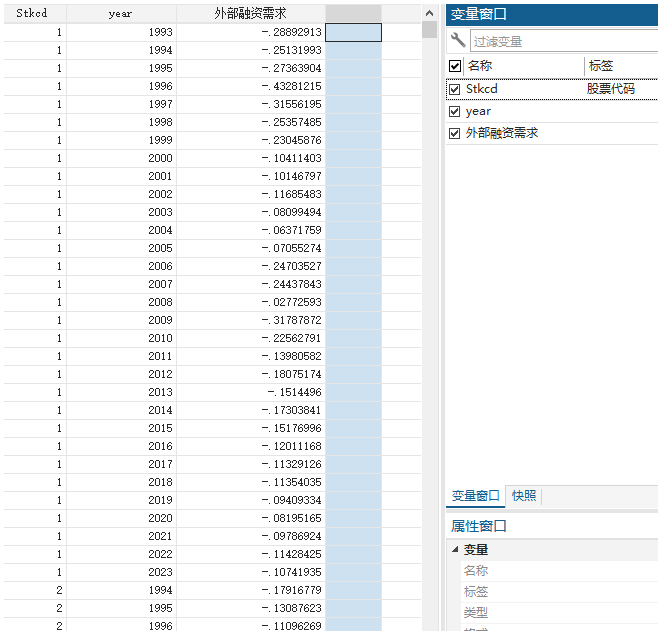Screen dimensions: 658x631
Task: Select the Stkcd column header
Action: pyautogui.click(x=35, y=13)
